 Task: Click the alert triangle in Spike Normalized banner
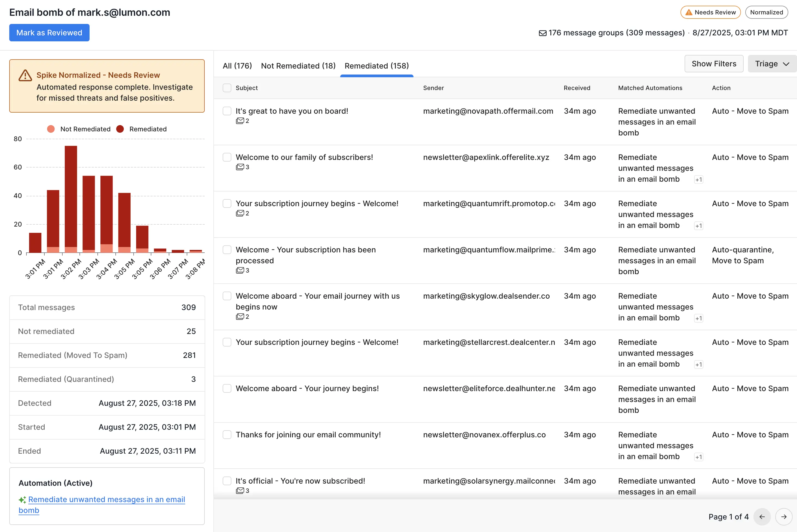click(25, 76)
